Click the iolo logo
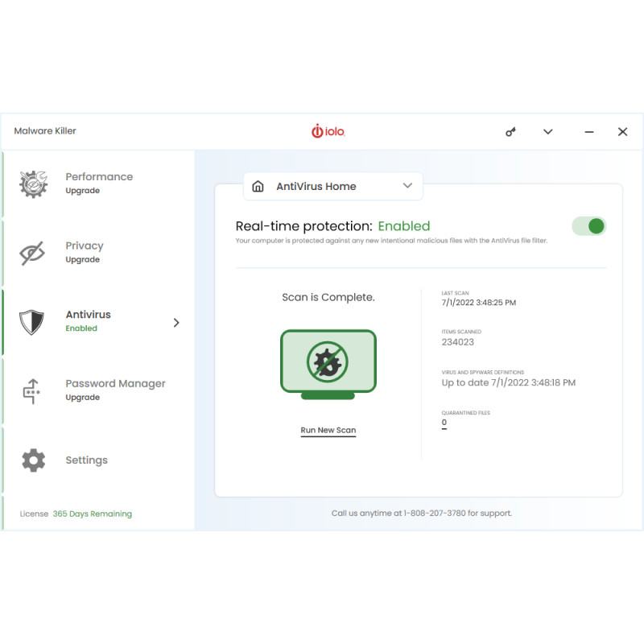644x644 pixels. pyautogui.click(x=328, y=131)
